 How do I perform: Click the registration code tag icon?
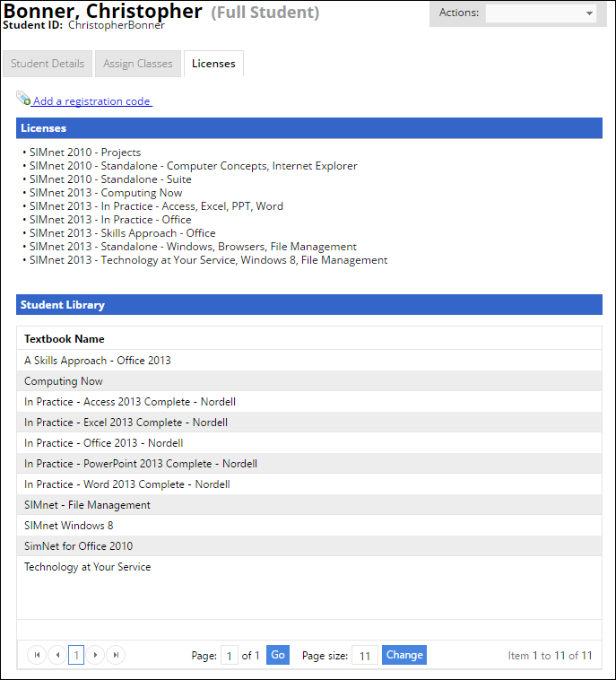(x=23, y=99)
